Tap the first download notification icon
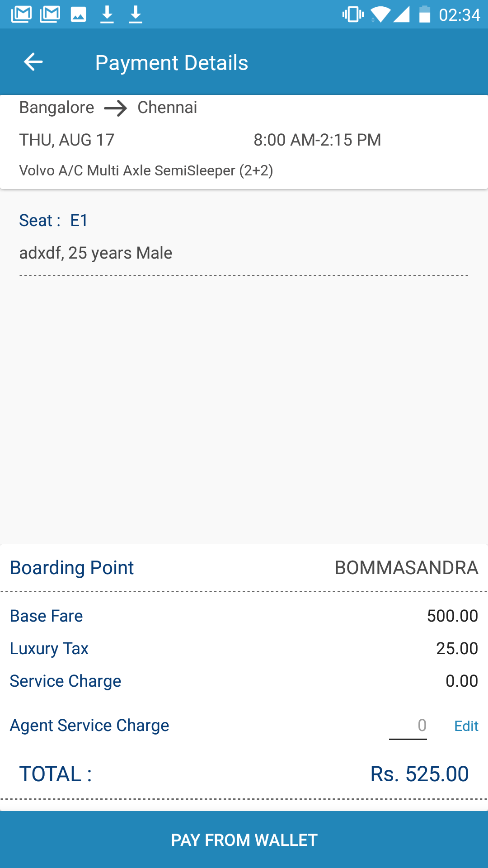 point(107,15)
